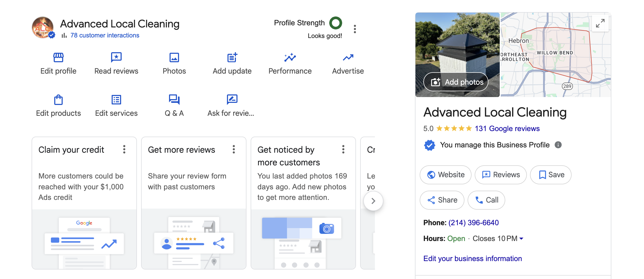Image resolution: width=644 pixels, height=279 pixels.
Task: Open the Photos image icon
Action: click(x=174, y=57)
